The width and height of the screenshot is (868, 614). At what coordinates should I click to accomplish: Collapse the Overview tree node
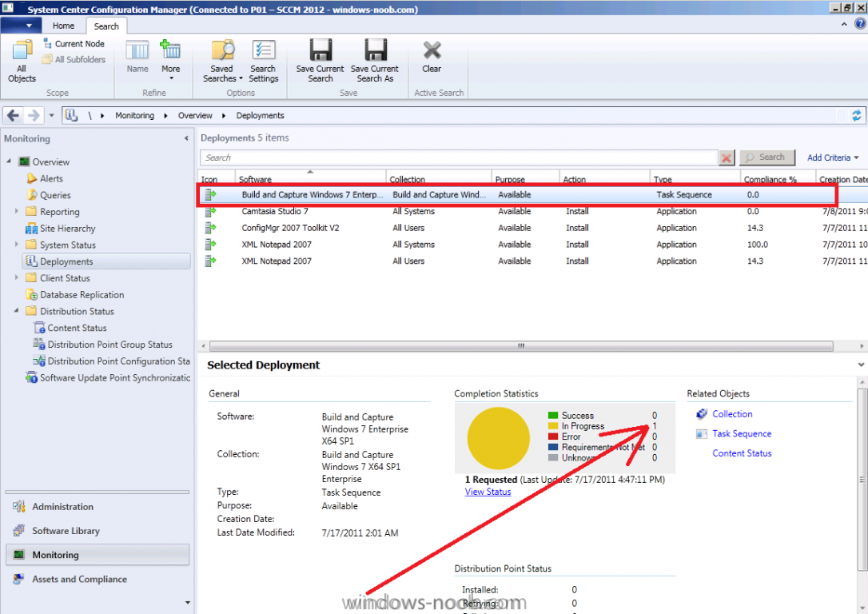tap(9, 161)
